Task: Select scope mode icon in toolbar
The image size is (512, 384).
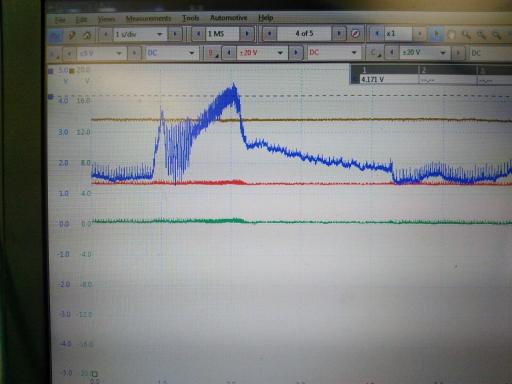Action: [x=55, y=35]
